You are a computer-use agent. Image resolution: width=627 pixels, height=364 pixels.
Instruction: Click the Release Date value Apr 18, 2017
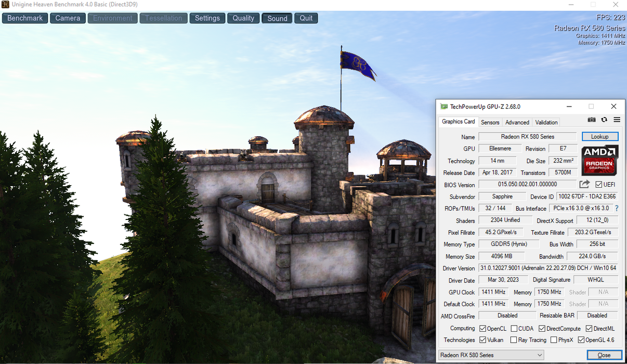coord(498,173)
